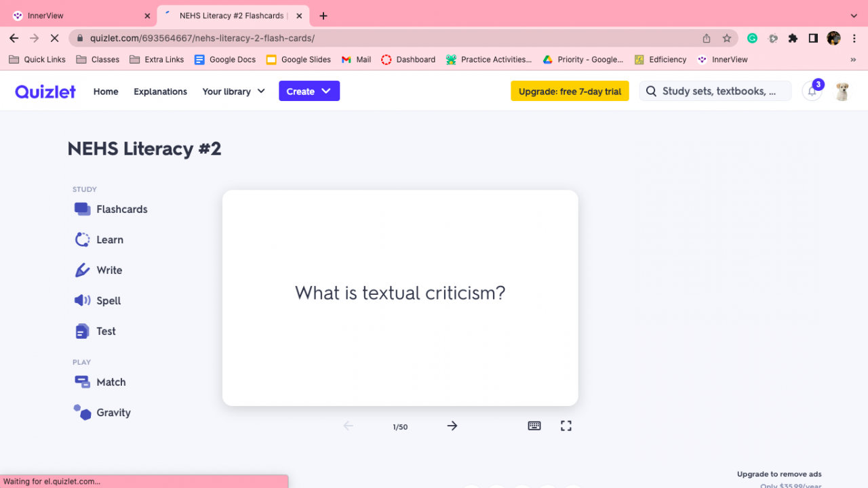Toggle the browser side panel
The width and height of the screenshot is (868, 488).
pos(813,38)
